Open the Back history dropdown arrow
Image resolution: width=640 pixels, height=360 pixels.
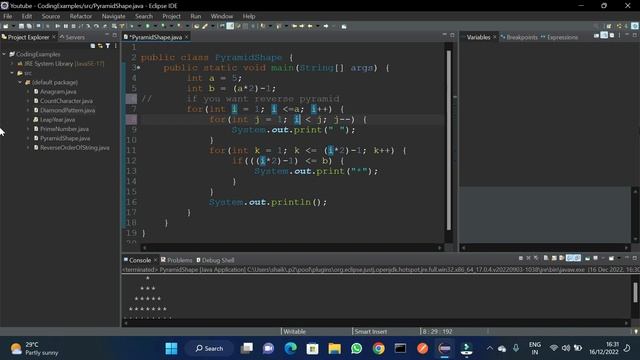click(x=318, y=26)
